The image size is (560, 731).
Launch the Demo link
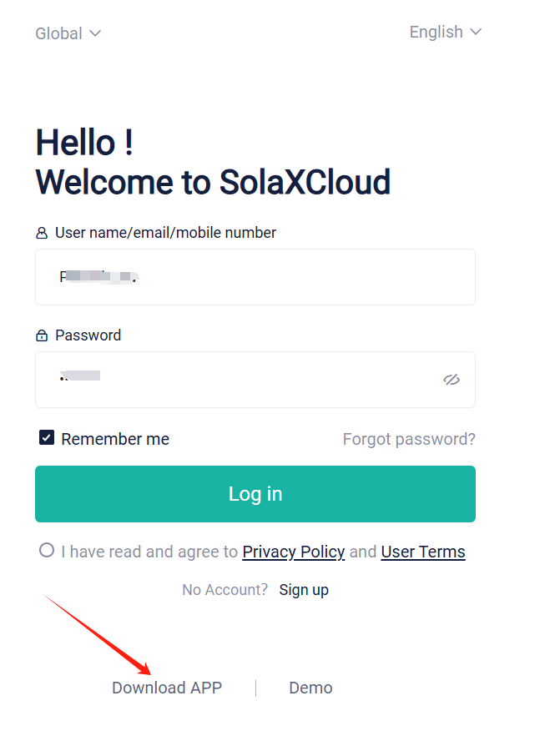pyautogui.click(x=310, y=688)
